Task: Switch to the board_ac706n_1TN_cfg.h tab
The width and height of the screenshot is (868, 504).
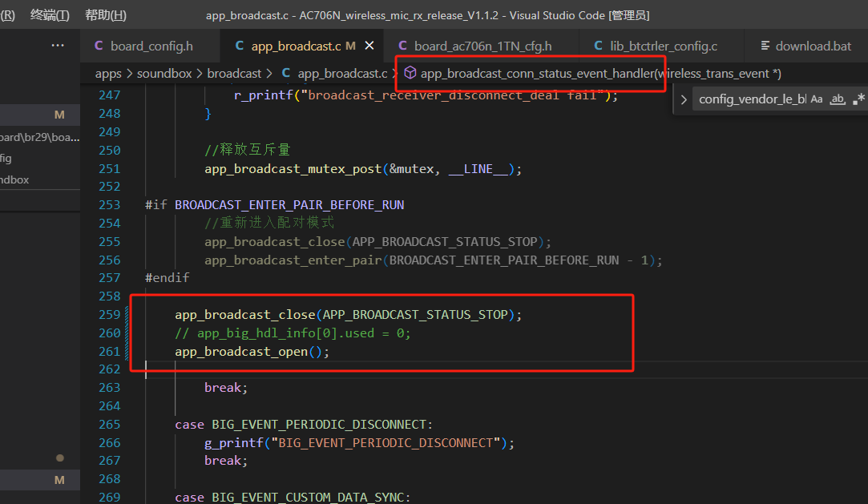Action: pyautogui.click(x=482, y=46)
